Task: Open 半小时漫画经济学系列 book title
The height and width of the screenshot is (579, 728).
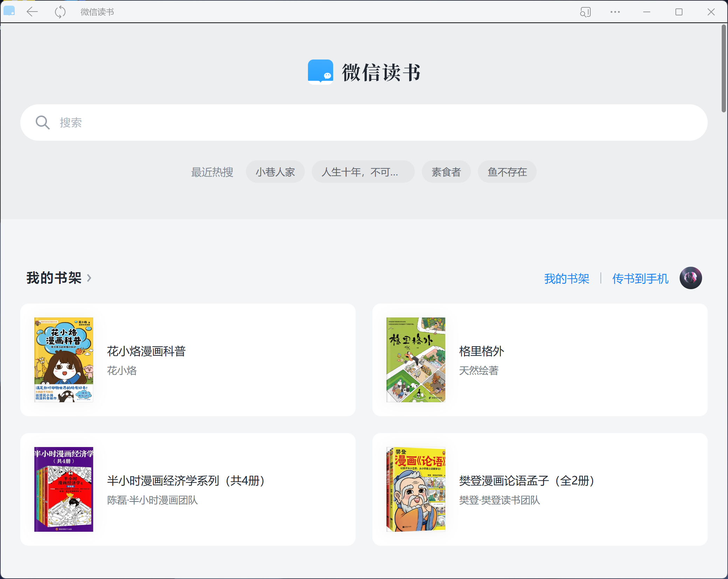Action: pyautogui.click(x=186, y=481)
